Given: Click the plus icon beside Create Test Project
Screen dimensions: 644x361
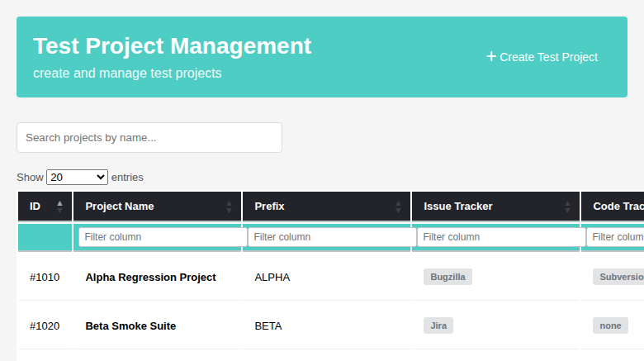Looking at the screenshot, I should pyautogui.click(x=491, y=56).
